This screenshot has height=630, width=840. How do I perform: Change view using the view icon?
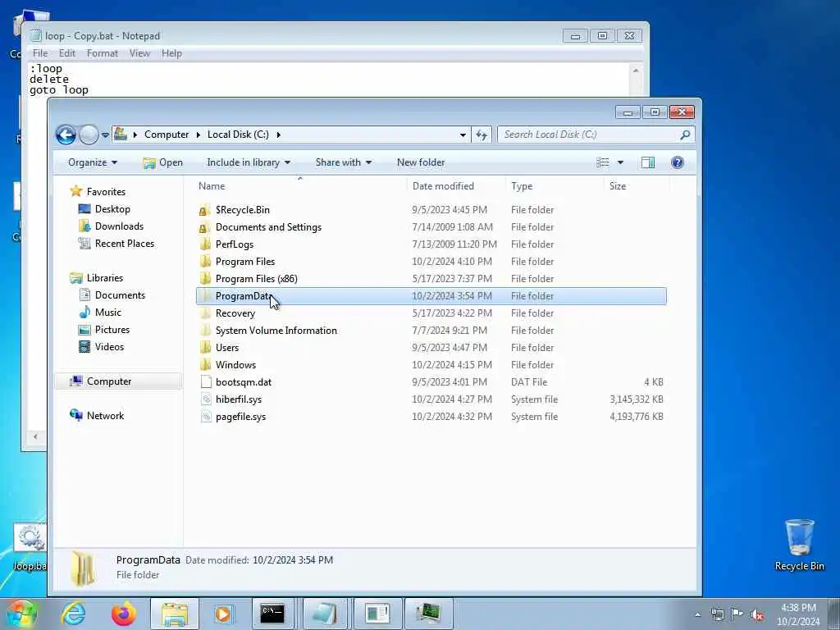603,162
